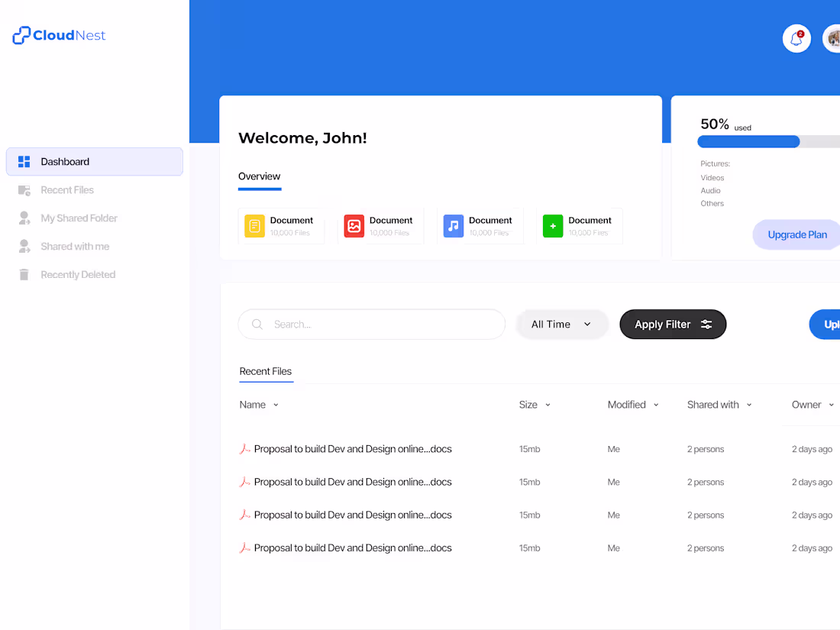Viewport: 840px width, 630px height.
Task: Click the notification bell icon
Action: pyautogui.click(x=796, y=38)
